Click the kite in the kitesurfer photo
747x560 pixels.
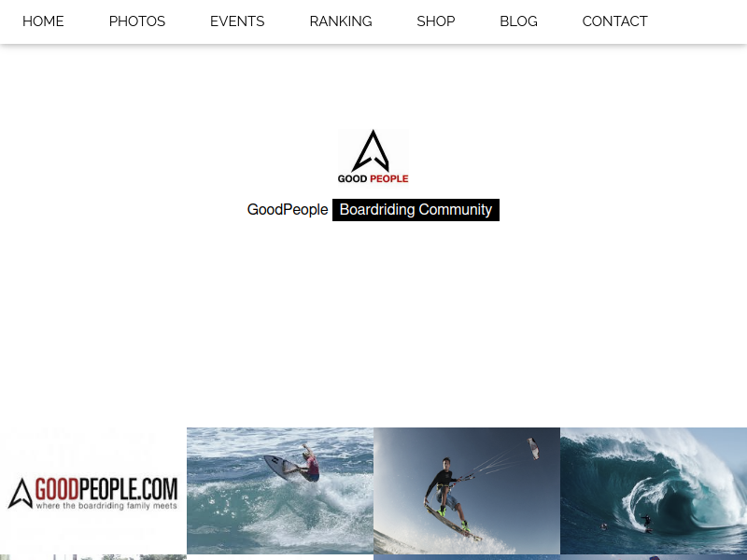533,448
